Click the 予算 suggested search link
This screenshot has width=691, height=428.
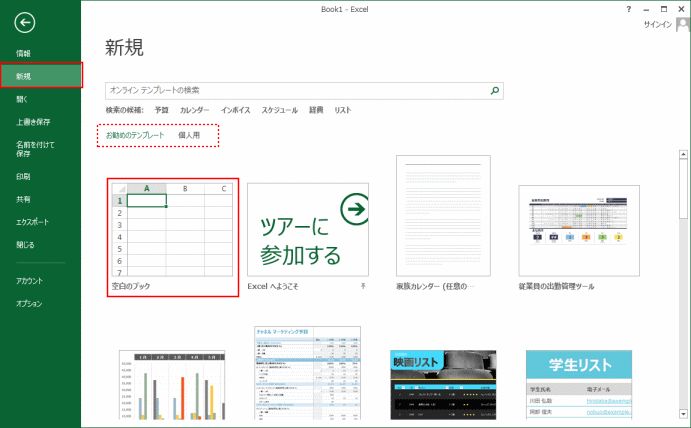[161, 110]
